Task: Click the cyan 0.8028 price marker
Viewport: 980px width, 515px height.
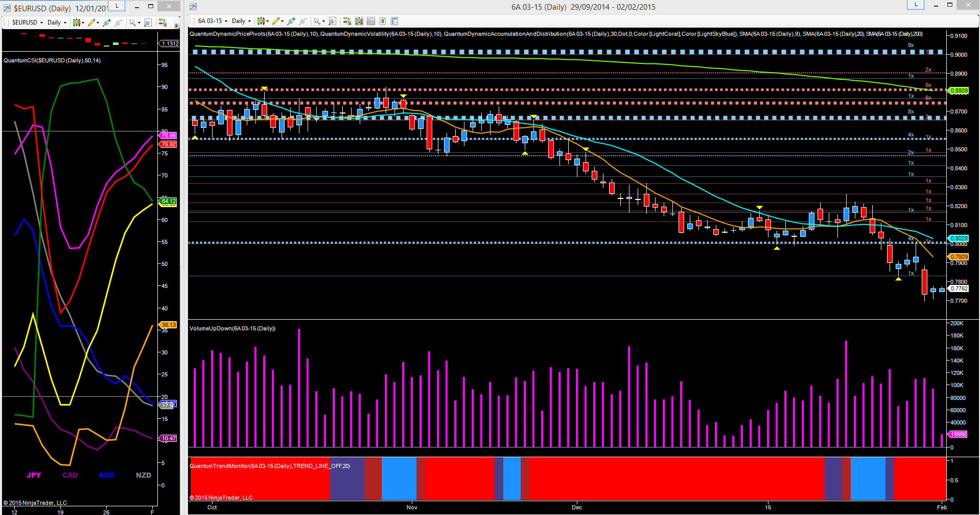Action: click(959, 238)
